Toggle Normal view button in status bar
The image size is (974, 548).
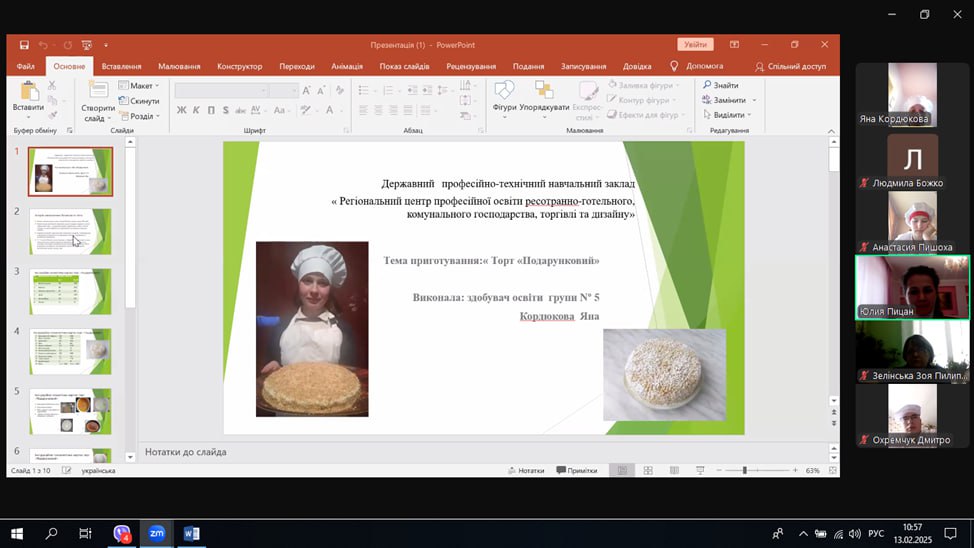coord(622,470)
